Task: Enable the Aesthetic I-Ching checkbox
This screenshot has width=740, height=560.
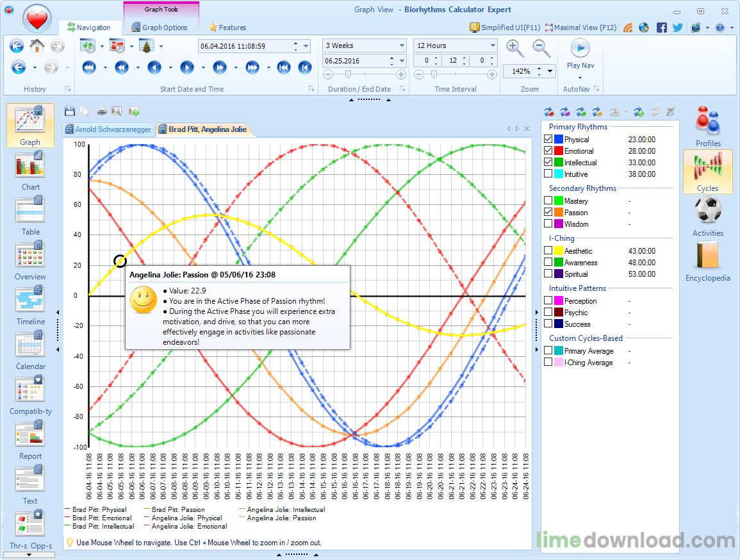Action: (x=548, y=251)
